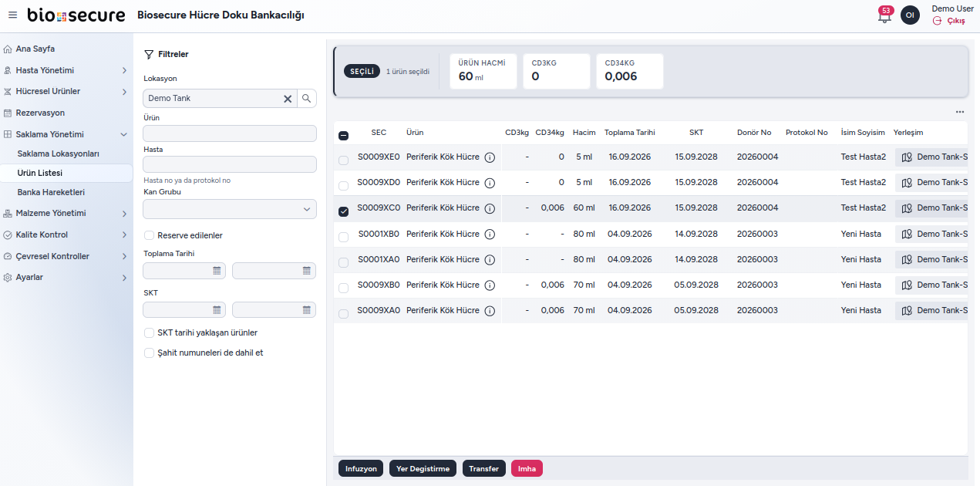
Task: Click the Yer Degistirme button
Action: tap(423, 468)
